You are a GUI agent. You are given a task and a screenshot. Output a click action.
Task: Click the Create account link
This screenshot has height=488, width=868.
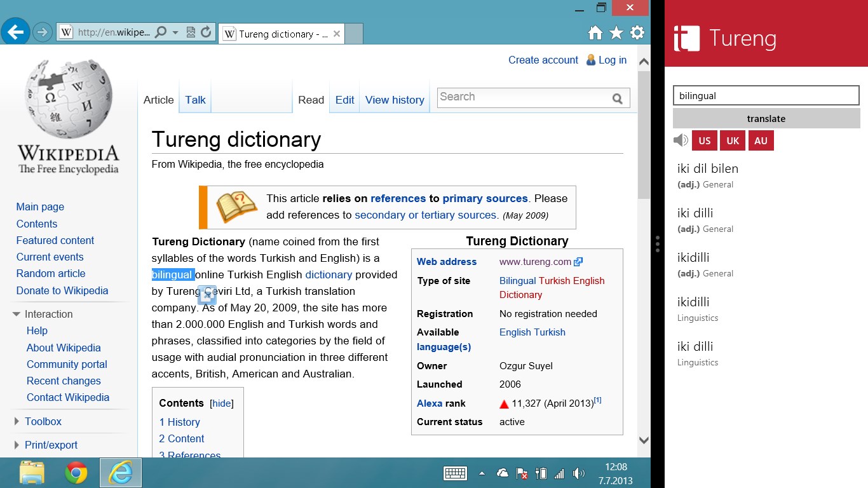click(x=543, y=60)
